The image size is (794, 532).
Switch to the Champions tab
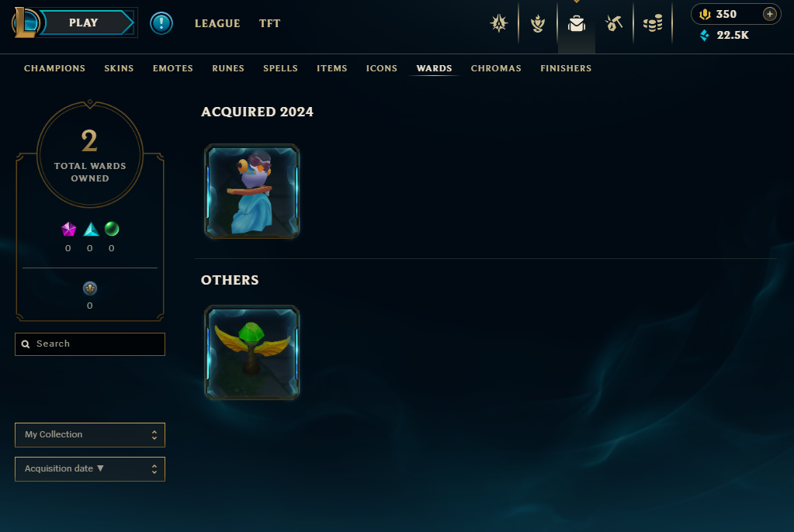click(54, 68)
